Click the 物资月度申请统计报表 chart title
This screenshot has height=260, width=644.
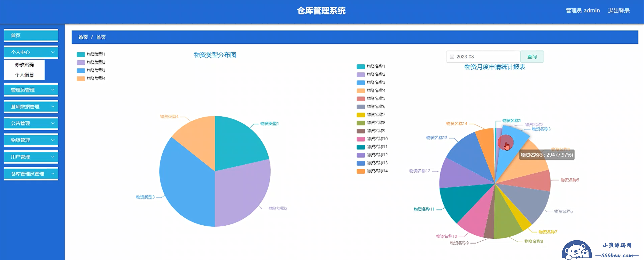pyautogui.click(x=495, y=67)
